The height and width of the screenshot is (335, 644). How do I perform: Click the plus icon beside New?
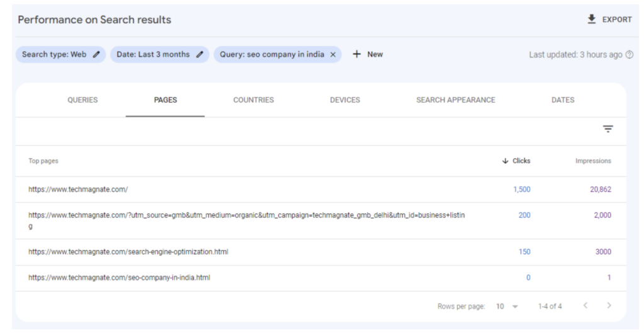[357, 54]
